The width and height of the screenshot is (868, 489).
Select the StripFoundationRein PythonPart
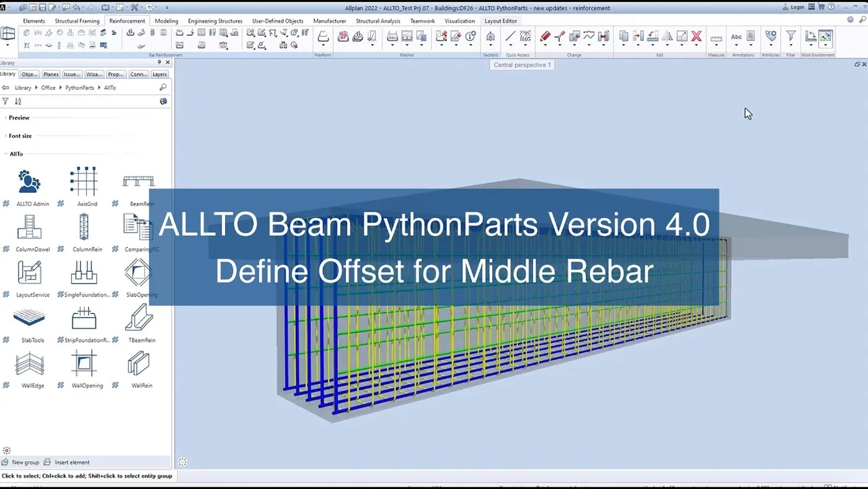click(x=84, y=318)
